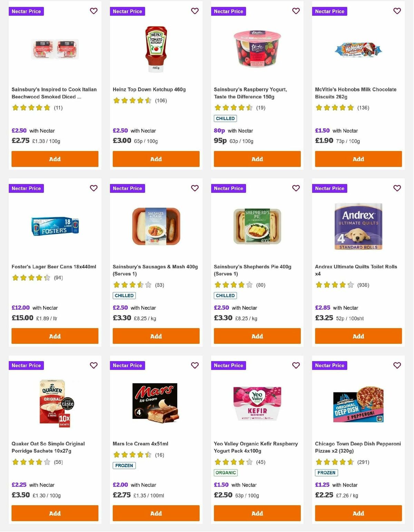Favourite the Heinz Top Down Ketchup
The width and height of the screenshot is (414, 532).
[x=195, y=11]
